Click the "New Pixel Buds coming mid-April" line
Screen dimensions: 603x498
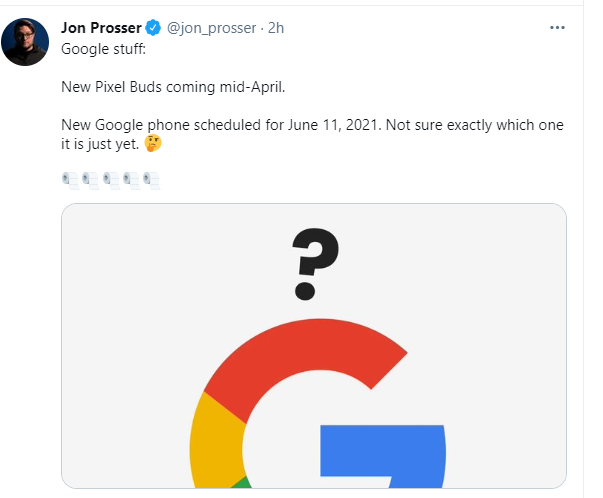173,86
